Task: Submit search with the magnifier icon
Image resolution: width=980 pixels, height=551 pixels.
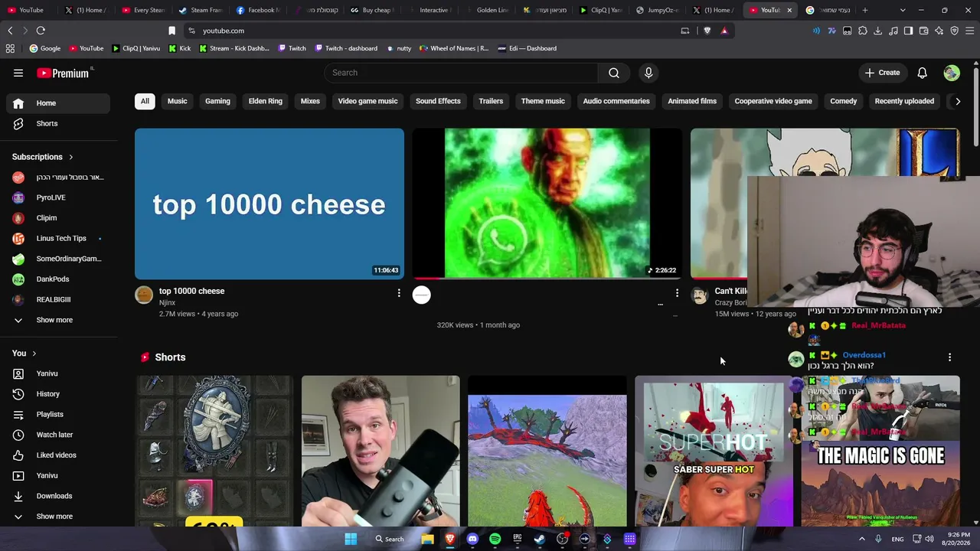Action: [614, 73]
